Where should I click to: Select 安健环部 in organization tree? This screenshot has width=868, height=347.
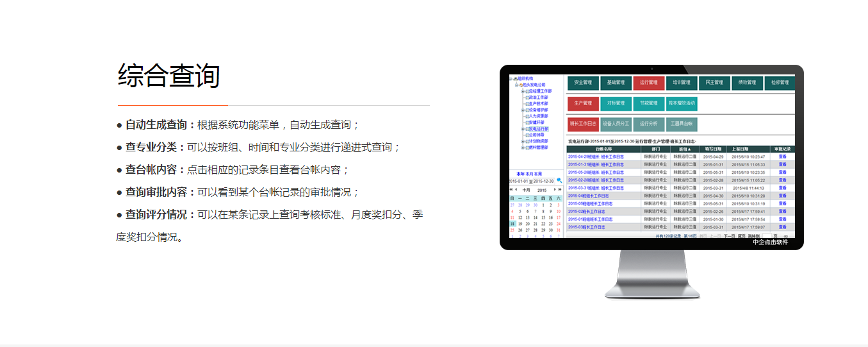536,123
